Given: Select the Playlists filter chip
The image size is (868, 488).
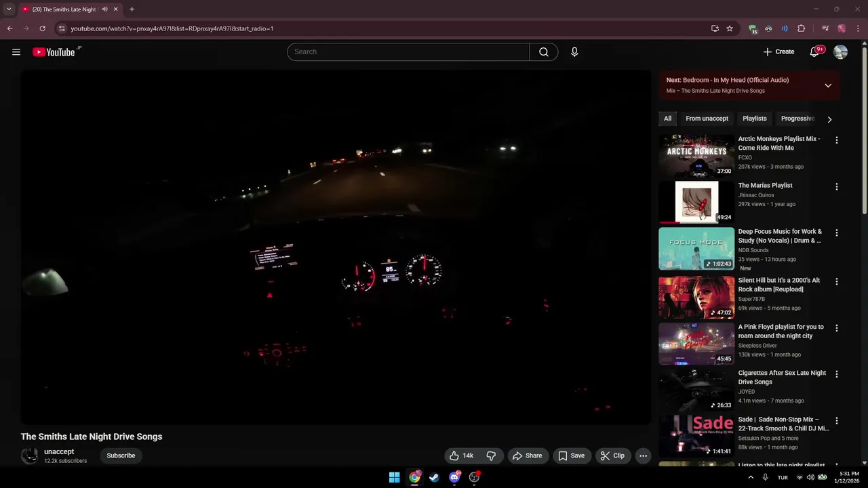Looking at the screenshot, I should click(x=754, y=119).
